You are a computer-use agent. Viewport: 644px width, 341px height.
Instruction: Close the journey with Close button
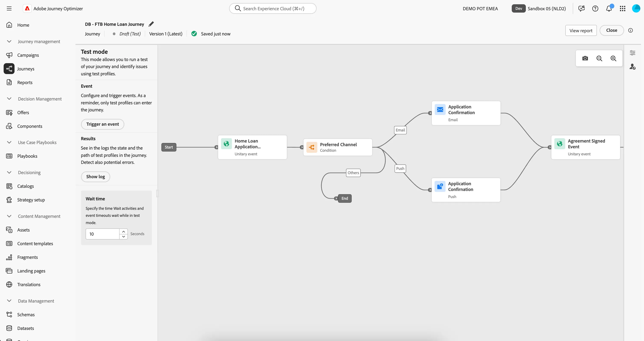(x=612, y=30)
